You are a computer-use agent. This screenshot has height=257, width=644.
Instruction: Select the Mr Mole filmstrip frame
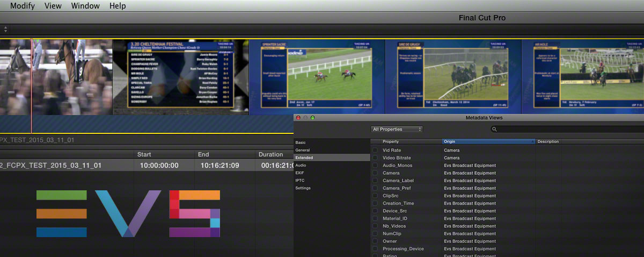point(583,76)
